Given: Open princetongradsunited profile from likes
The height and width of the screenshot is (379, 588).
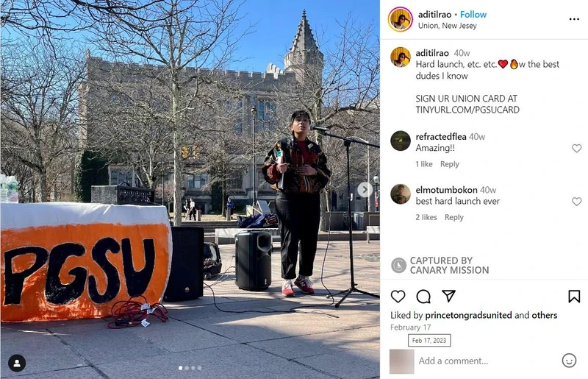Looking at the screenshot, I should click(x=468, y=315).
